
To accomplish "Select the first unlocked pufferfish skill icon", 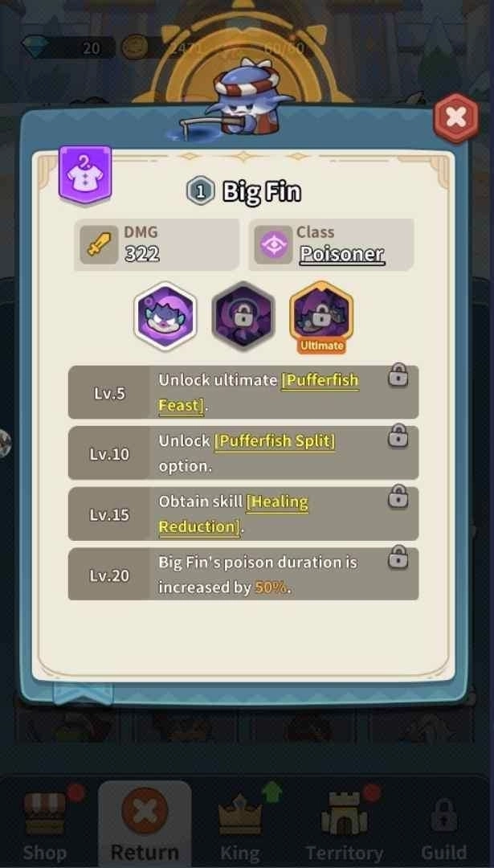I will pos(165,316).
